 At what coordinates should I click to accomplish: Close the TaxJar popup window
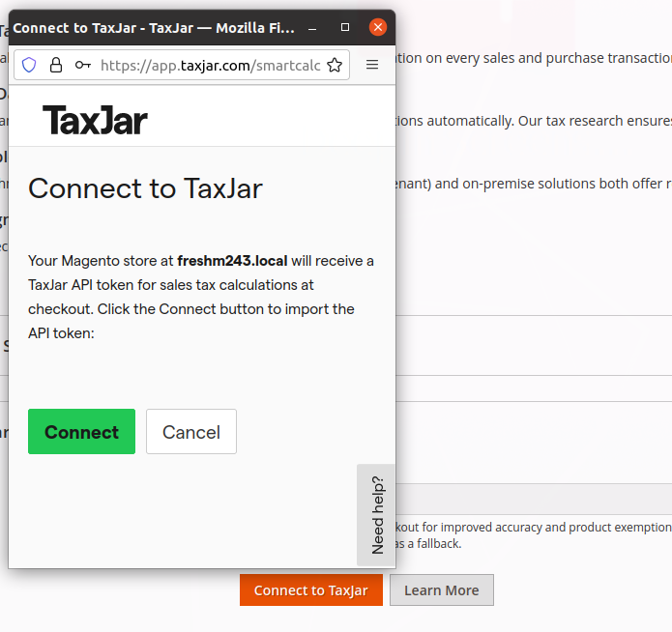377,28
